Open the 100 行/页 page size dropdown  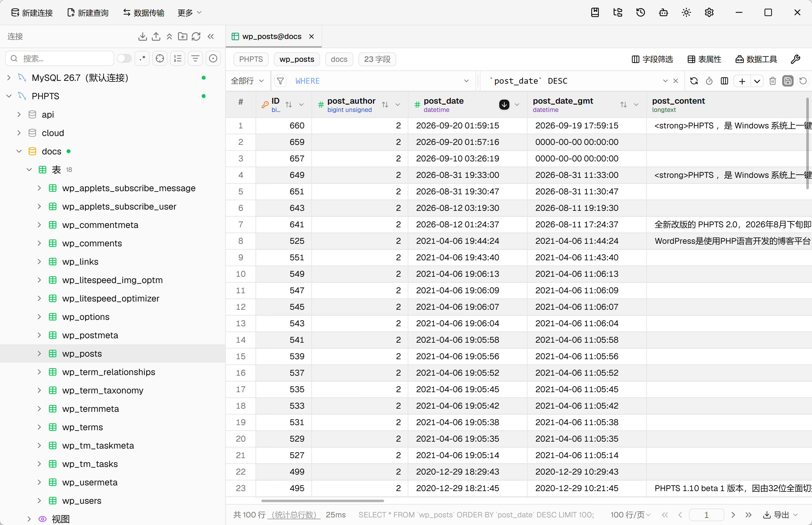(x=630, y=515)
